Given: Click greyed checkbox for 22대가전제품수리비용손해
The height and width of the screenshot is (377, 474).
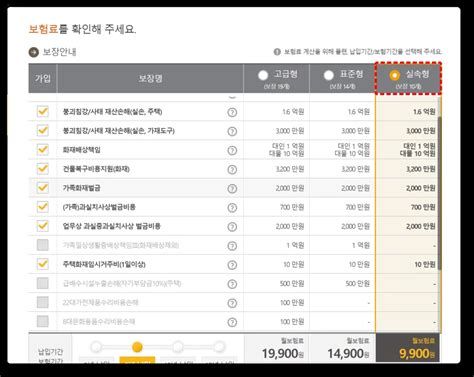Looking at the screenshot, I should pos(43,302).
